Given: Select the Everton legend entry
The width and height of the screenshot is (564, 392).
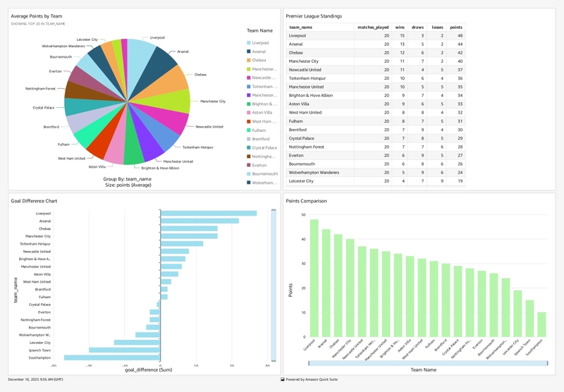Looking at the screenshot, I should pos(257,165).
